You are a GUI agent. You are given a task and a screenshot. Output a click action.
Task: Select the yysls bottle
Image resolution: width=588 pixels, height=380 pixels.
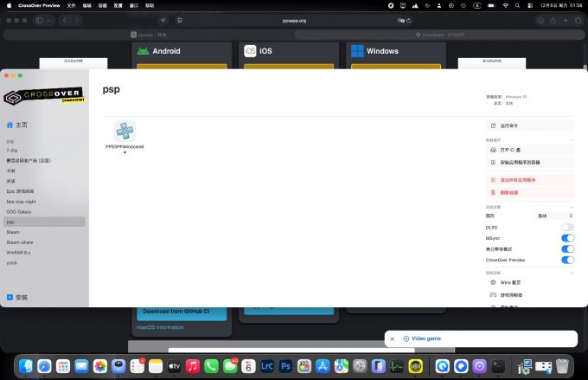44,263
